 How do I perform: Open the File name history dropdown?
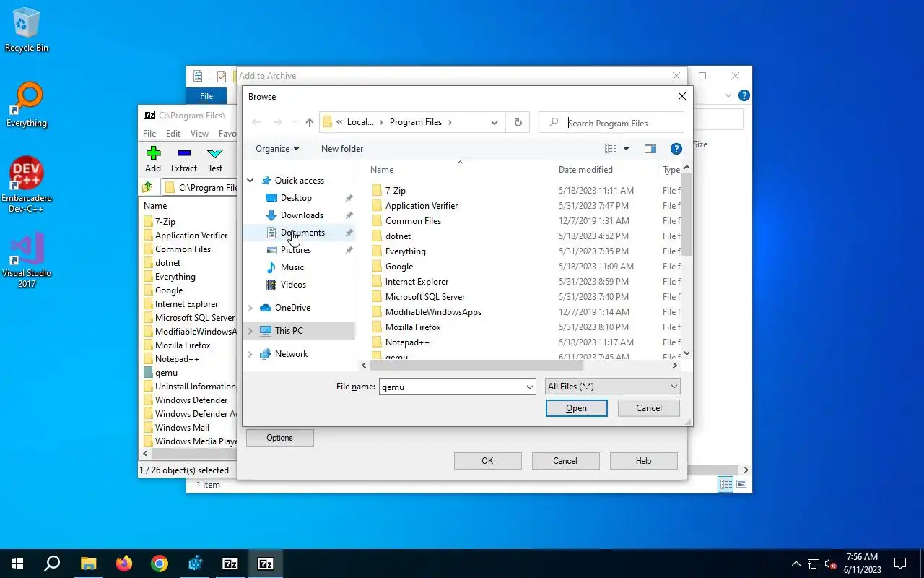pyautogui.click(x=530, y=387)
